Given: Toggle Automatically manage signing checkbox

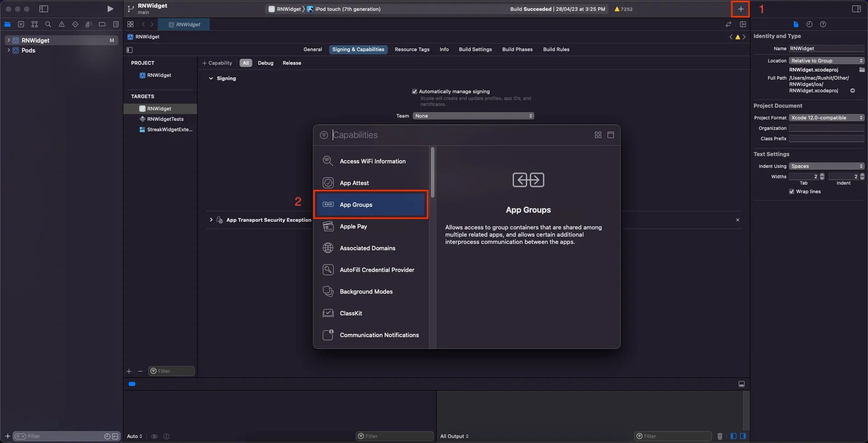Looking at the screenshot, I should coord(415,91).
